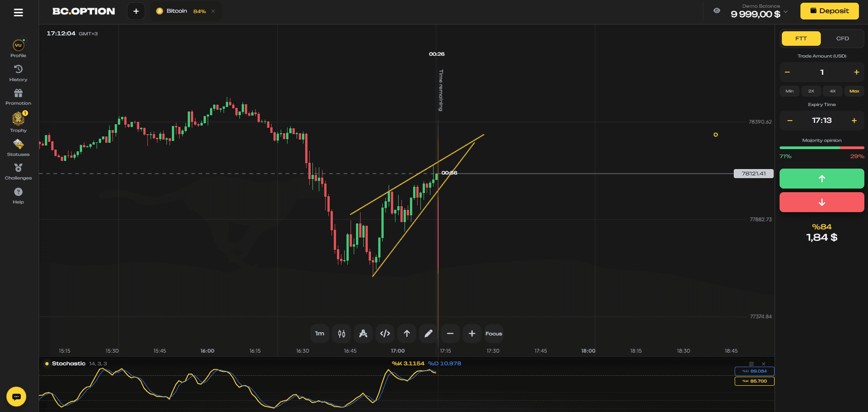Open the Stochastic indicator settings sliders icon
This screenshot has width=868, height=412.
(751, 364)
